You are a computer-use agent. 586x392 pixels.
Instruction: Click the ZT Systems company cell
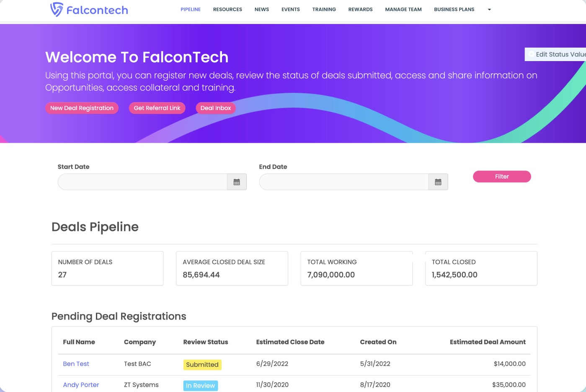[x=141, y=385]
